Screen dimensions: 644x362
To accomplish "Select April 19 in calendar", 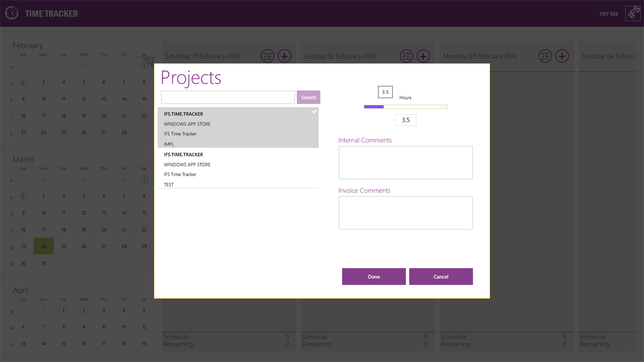I will (x=144, y=344).
